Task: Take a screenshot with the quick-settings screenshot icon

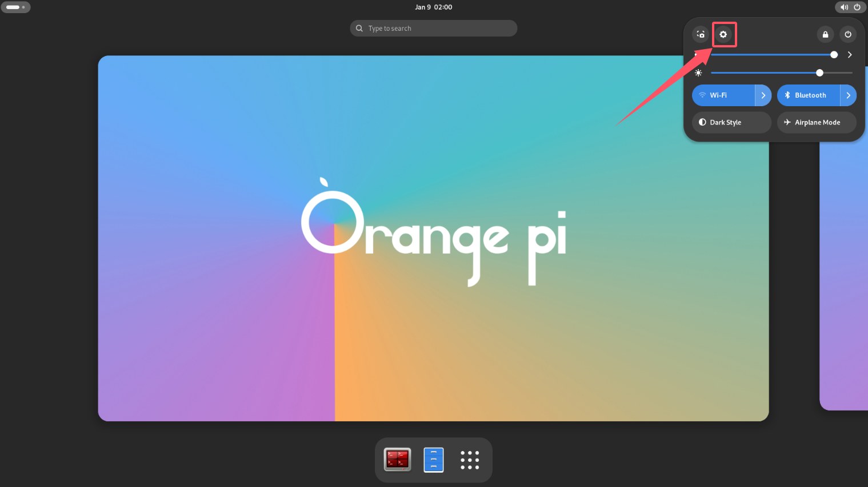Action: tap(701, 34)
